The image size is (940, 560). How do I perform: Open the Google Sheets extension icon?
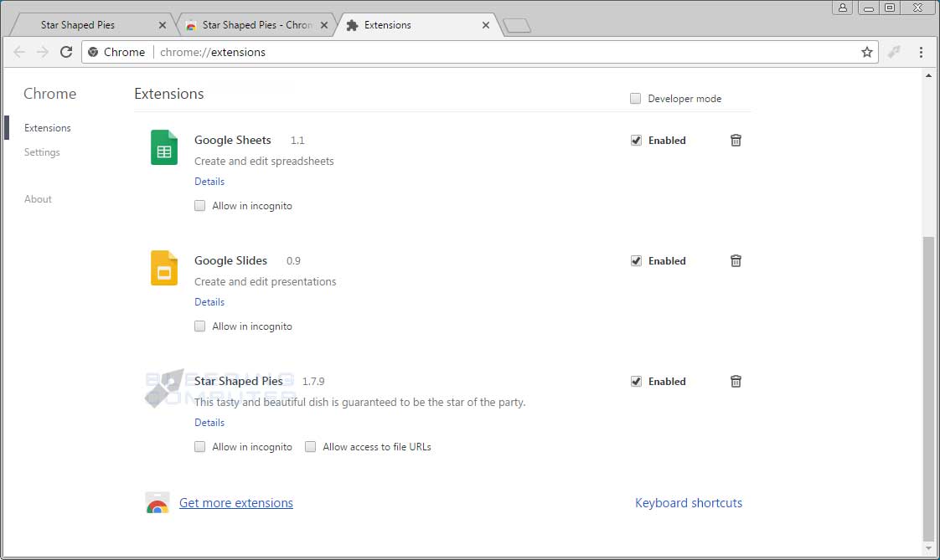pos(163,147)
